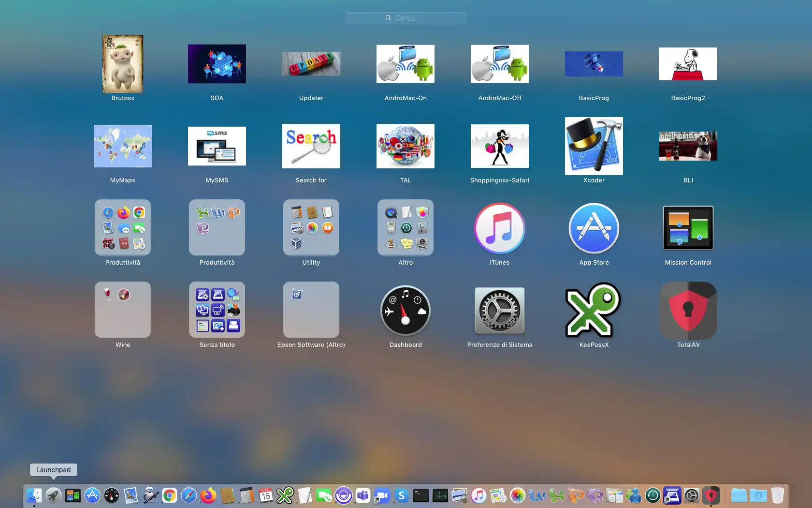Launch KeePassX from Launchpad grid

(x=594, y=310)
